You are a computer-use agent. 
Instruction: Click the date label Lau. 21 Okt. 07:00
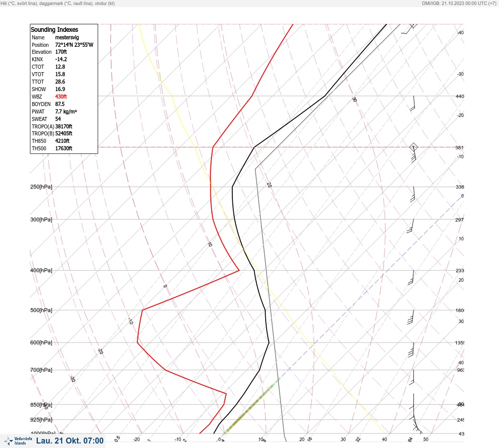pos(70,441)
